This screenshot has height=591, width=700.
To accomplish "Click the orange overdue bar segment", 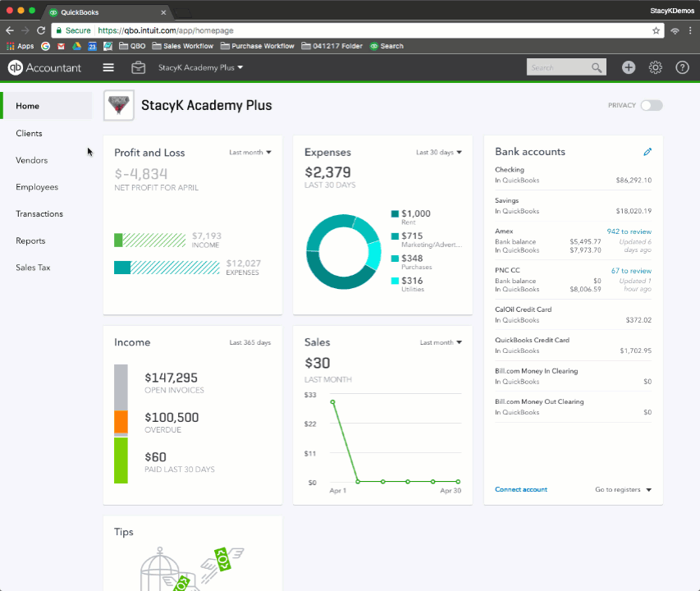I will coord(121,421).
